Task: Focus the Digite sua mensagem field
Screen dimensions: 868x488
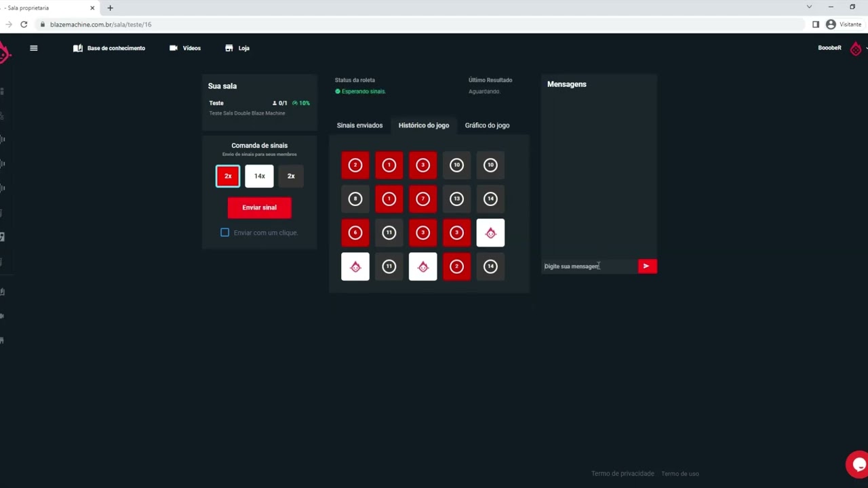Action: [x=590, y=266]
